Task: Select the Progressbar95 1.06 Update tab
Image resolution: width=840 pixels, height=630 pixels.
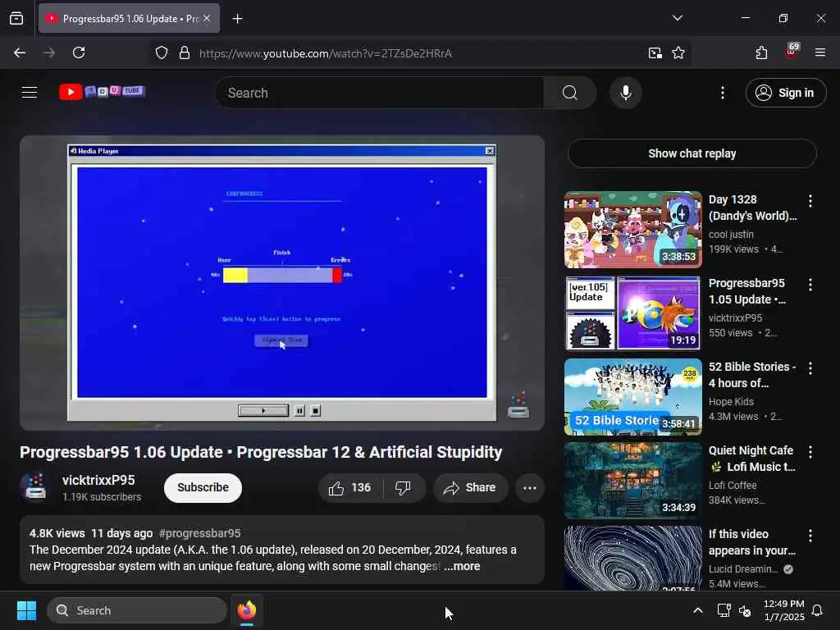Action: (129, 18)
